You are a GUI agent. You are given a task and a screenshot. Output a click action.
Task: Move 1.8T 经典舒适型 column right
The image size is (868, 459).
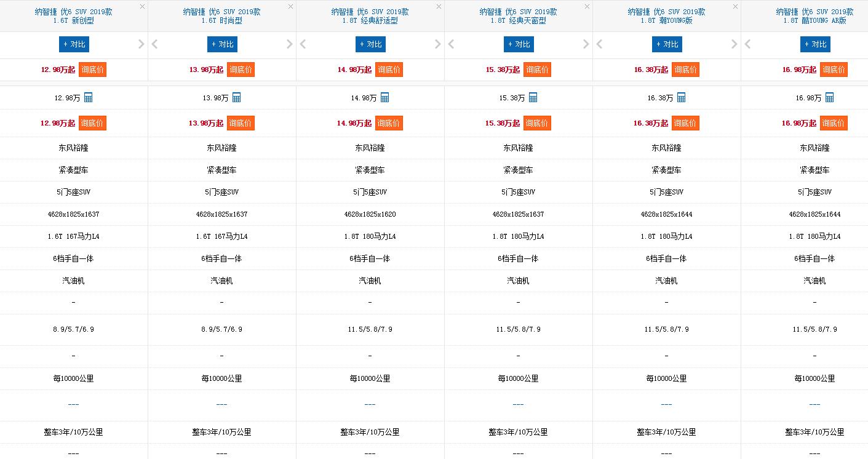[438, 44]
